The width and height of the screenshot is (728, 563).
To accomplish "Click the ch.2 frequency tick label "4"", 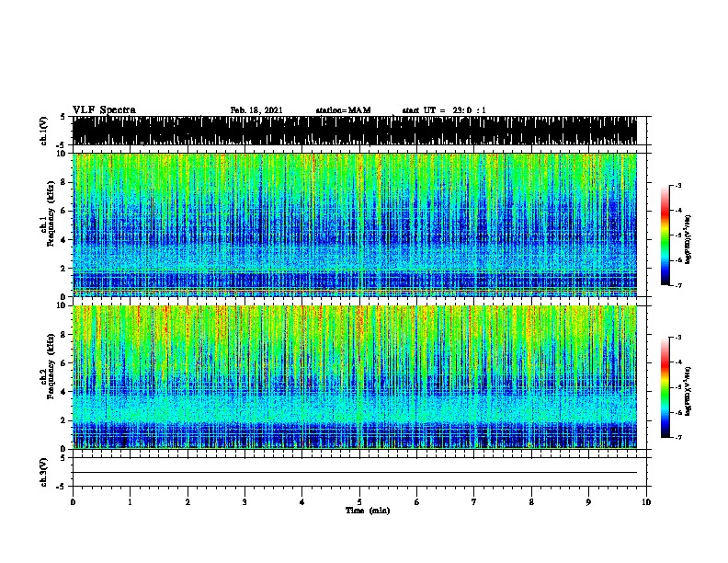I will click(63, 392).
